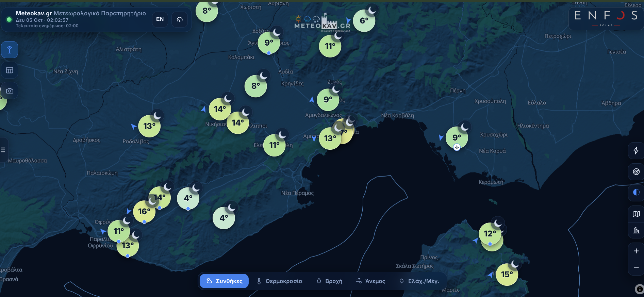
Task: Open the 6° station marker
Action: [364, 21]
